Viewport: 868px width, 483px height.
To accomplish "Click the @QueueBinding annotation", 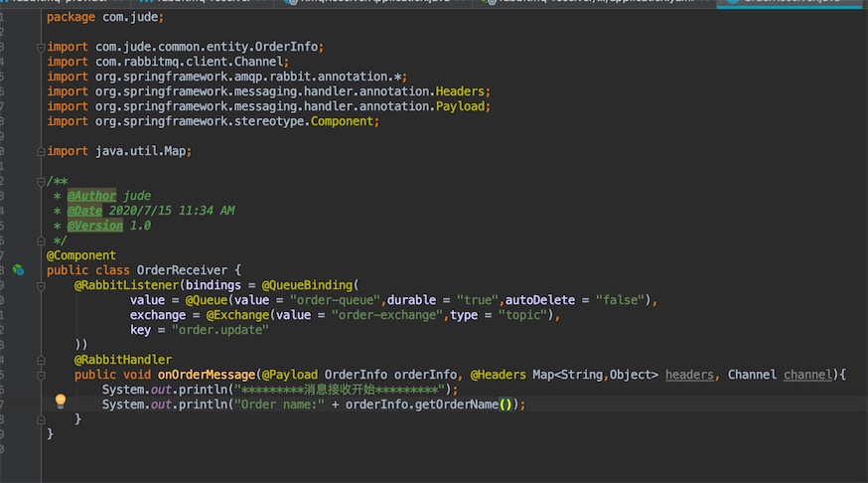I will tap(307, 285).
